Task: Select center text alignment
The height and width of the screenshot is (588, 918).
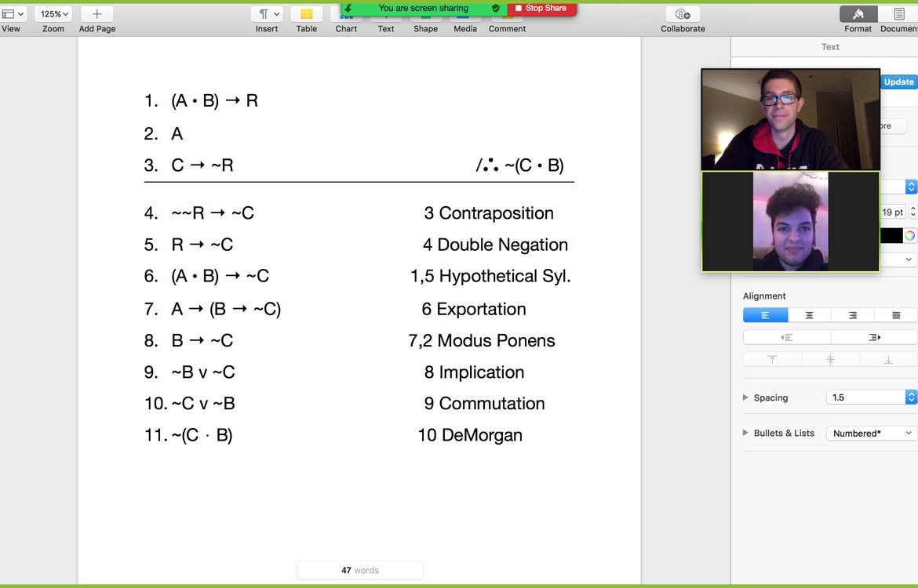Action: click(809, 315)
